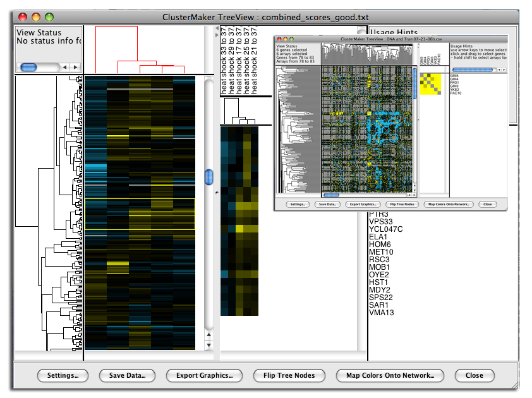Click the View Status horizontal scrollbar thumb
The image size is (532, 398).
pos(29,67)
